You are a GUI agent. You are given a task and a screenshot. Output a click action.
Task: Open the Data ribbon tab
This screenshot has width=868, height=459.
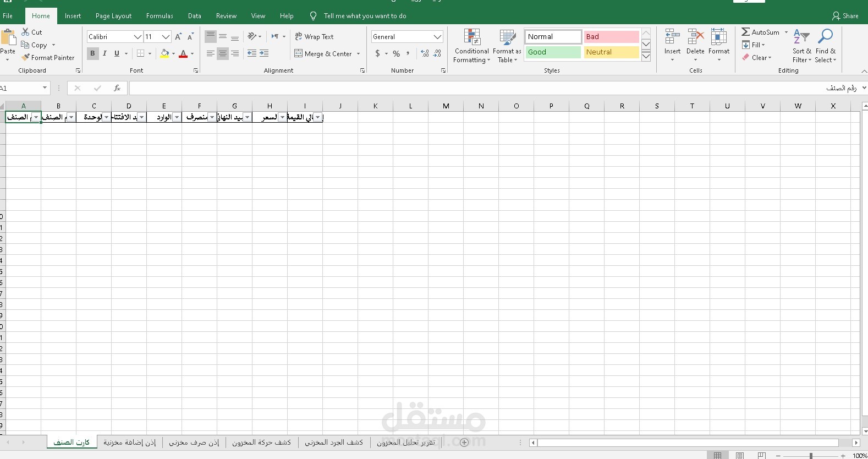(194, 16)
